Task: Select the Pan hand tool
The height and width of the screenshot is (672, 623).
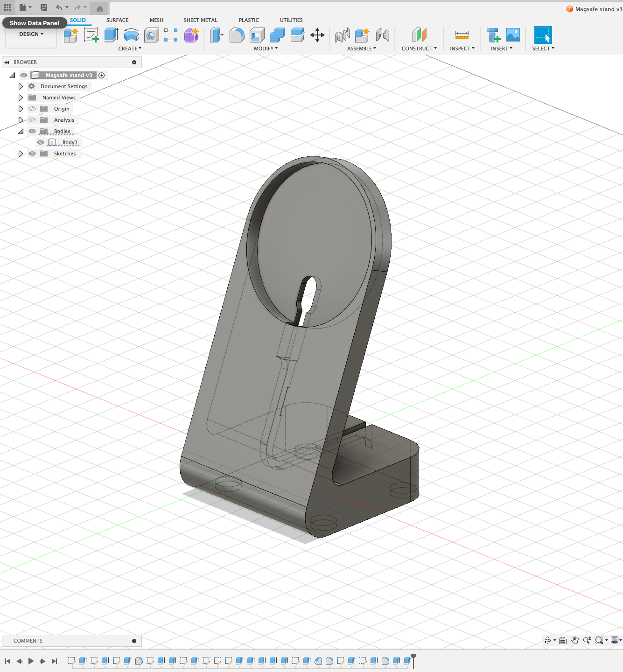Action: (x=575, y=640)
